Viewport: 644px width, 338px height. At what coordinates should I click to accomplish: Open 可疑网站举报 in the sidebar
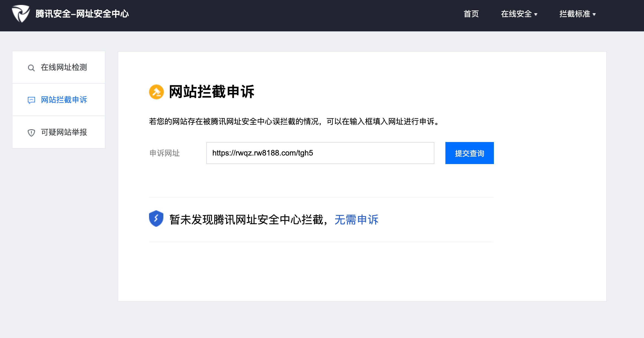pyautogui.click(x=64, y=132)
